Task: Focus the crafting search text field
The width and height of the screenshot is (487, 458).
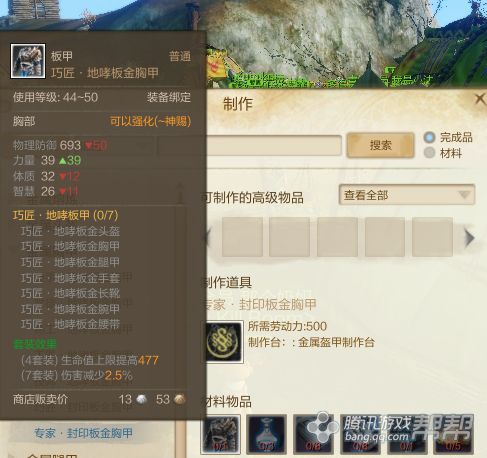Action: coord(274,145)
